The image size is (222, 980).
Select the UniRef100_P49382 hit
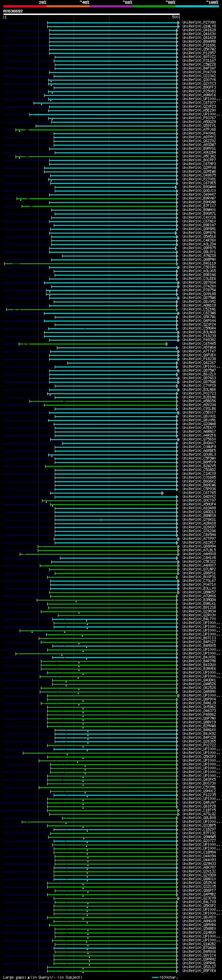pyautogui.click(x=199, y=340)
